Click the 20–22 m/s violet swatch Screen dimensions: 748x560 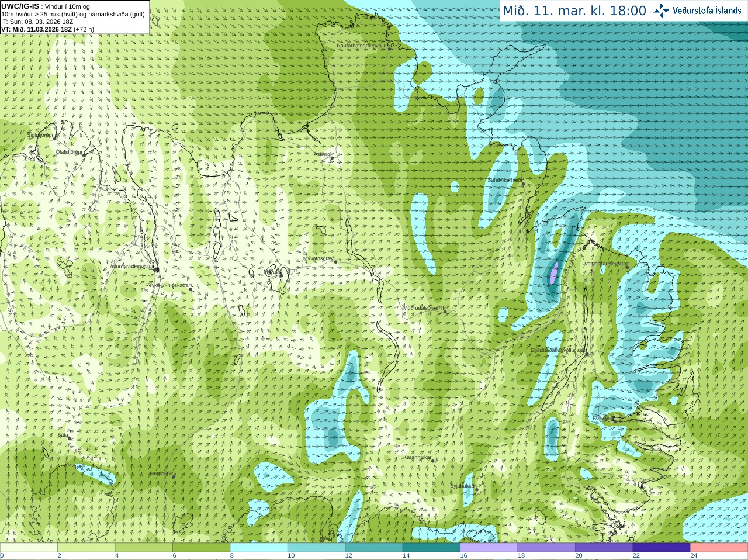604,548
